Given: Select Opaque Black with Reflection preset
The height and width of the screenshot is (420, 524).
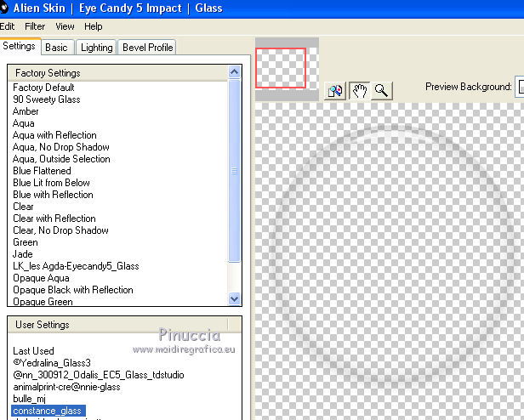Looking at the screenshot, I should click(x=73, y=290).
